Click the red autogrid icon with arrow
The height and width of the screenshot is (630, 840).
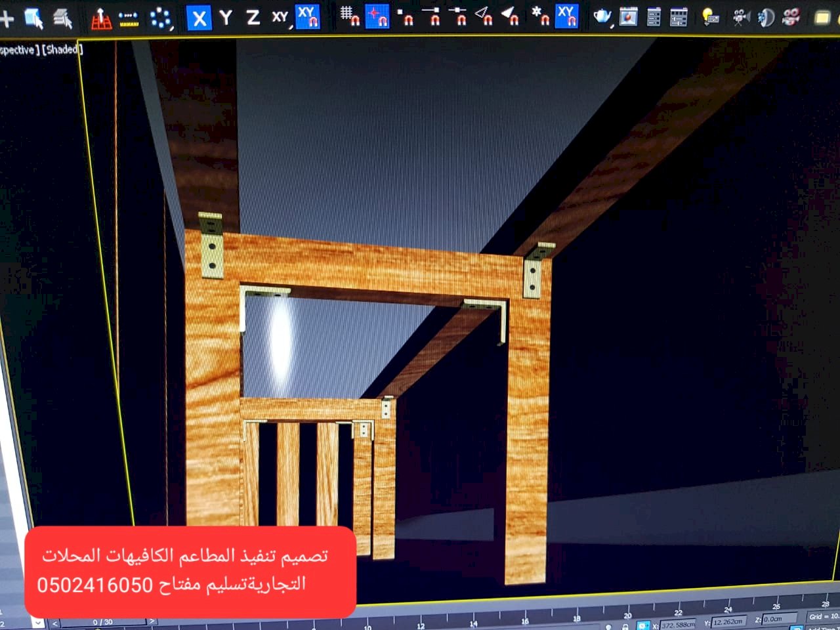pos(100,19)
